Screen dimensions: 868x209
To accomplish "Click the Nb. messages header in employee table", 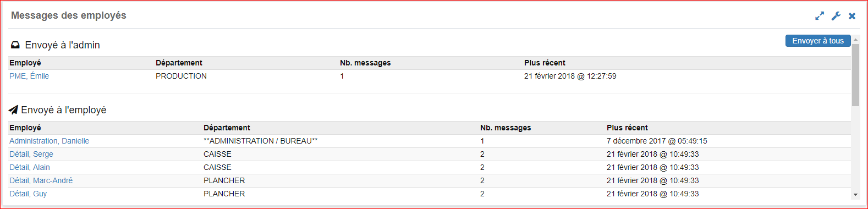I will (506, 128).
